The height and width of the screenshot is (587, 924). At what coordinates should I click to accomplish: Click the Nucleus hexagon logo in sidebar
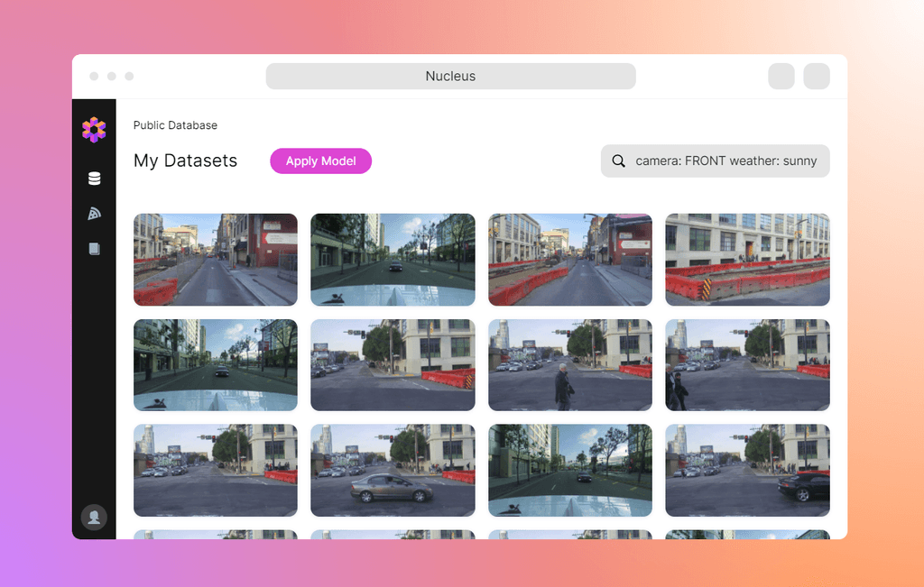pyautogui.click(x=95, y=129)
